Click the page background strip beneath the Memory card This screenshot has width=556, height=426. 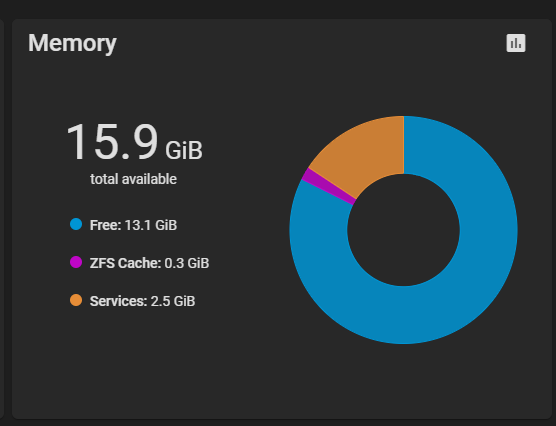click(278, 423)
